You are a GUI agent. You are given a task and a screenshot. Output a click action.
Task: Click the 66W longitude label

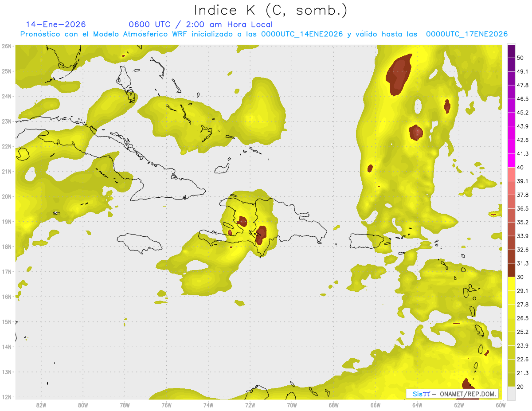coord(375,405)
